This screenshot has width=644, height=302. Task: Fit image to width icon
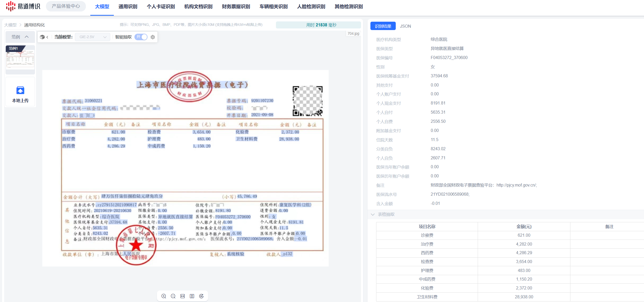[182, 296]
